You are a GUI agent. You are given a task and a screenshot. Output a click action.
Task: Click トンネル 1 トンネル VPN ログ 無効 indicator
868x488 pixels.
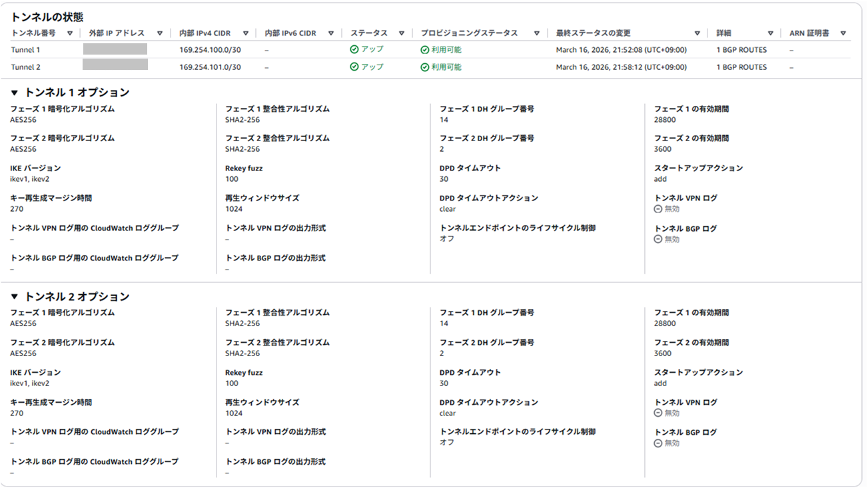(x=667, y=209)
